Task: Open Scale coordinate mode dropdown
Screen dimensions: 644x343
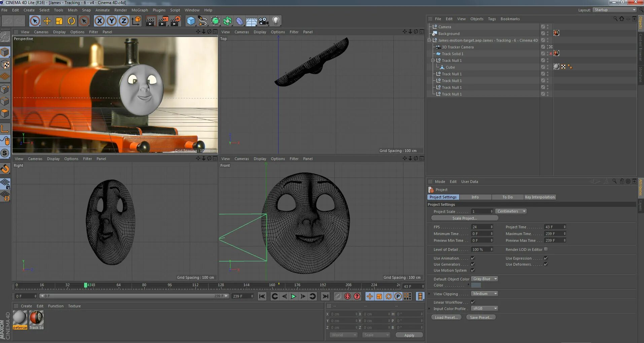Action: pyautogui.click(x=376, y=335)
